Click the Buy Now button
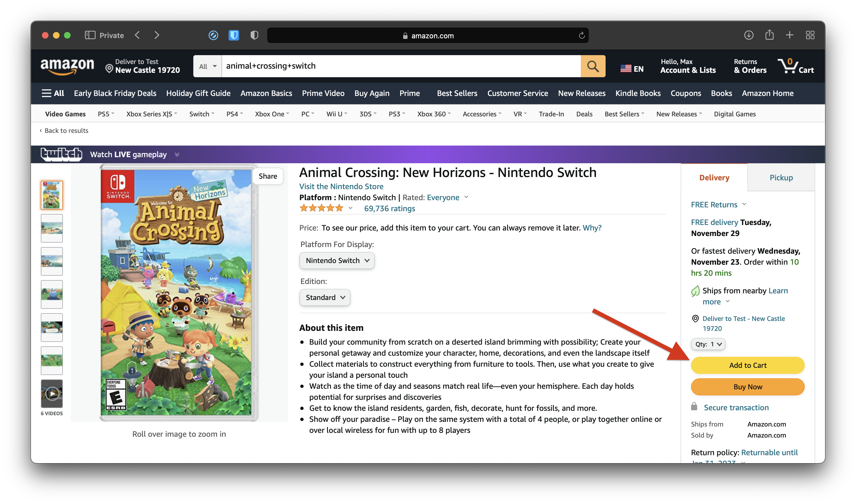 (x=748, y=387)
